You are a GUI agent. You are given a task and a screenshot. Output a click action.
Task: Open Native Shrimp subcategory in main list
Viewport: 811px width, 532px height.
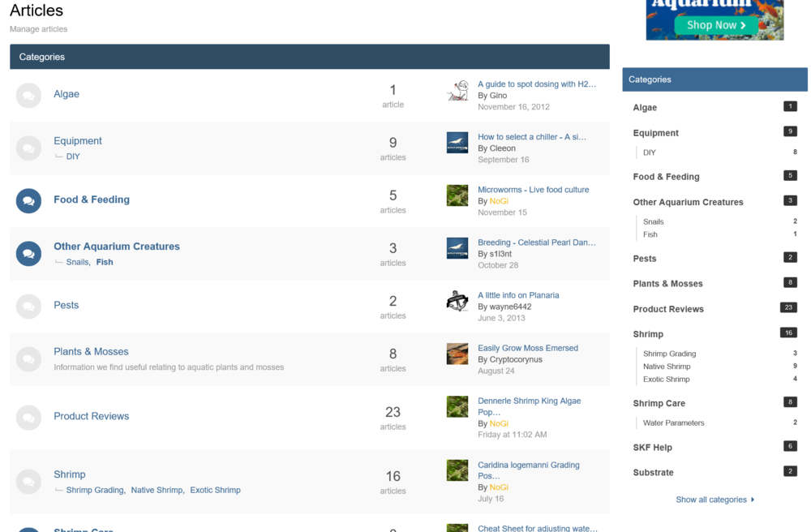coord(157,490)
